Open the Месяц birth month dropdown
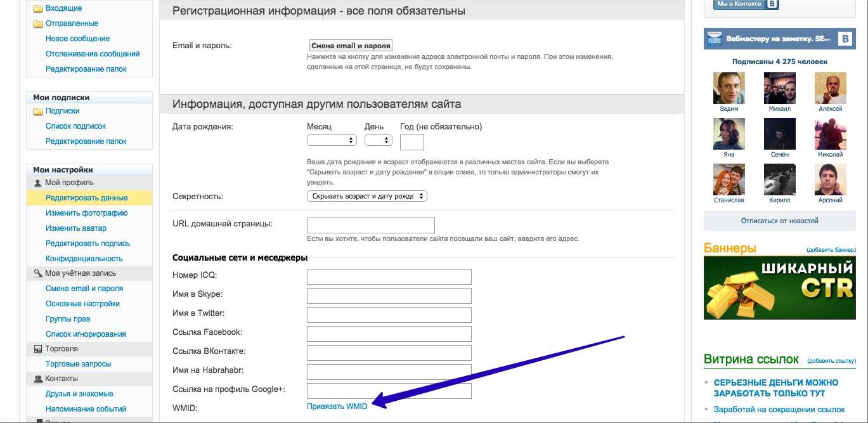Viewport: 868px width, 423px height. 332,140
